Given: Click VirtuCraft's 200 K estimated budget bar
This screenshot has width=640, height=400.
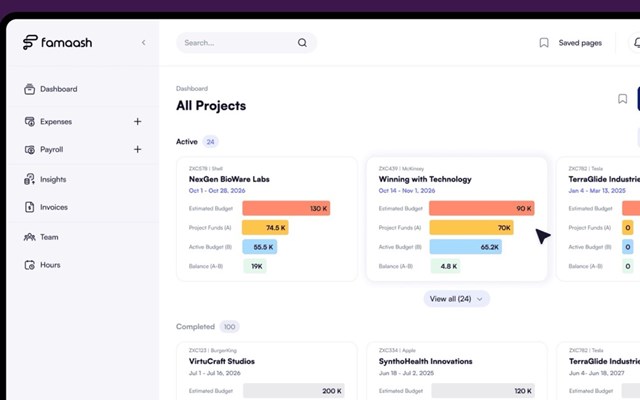Looking at the screenshot, I should pos(294,391).
